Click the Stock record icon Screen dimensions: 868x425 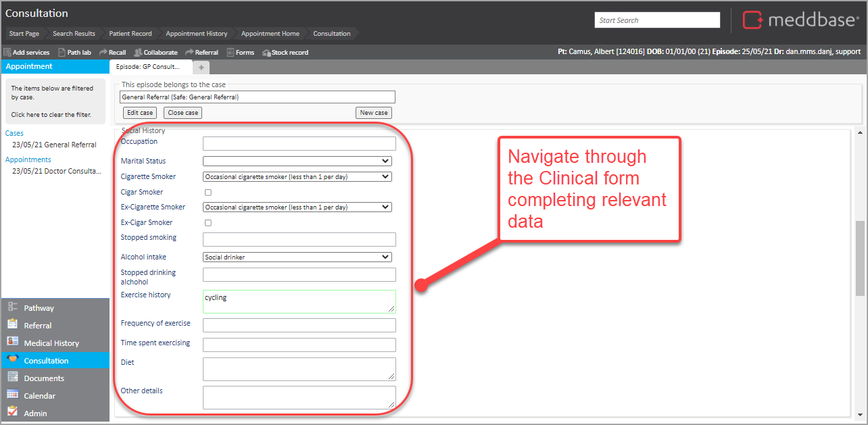point(266,52)
